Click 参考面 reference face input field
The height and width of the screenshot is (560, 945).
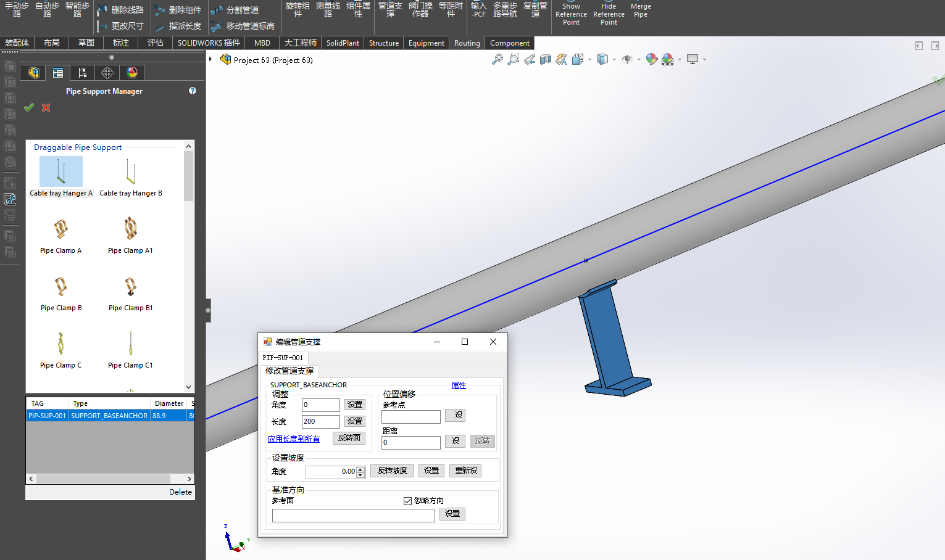point(354,516)
